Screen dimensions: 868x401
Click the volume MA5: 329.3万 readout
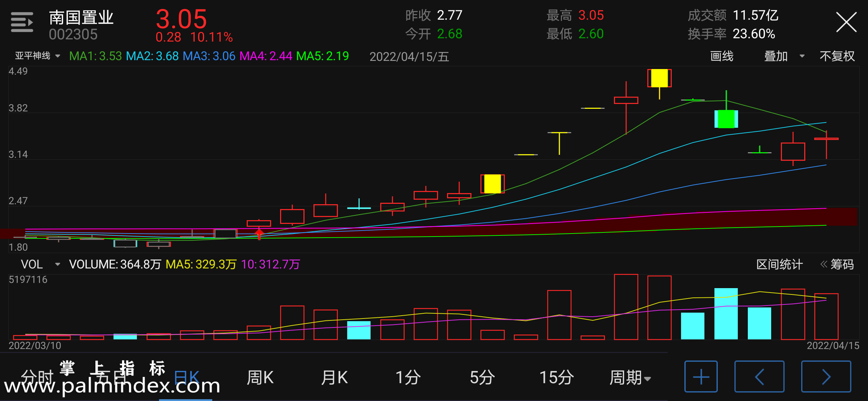click(201, 264)
